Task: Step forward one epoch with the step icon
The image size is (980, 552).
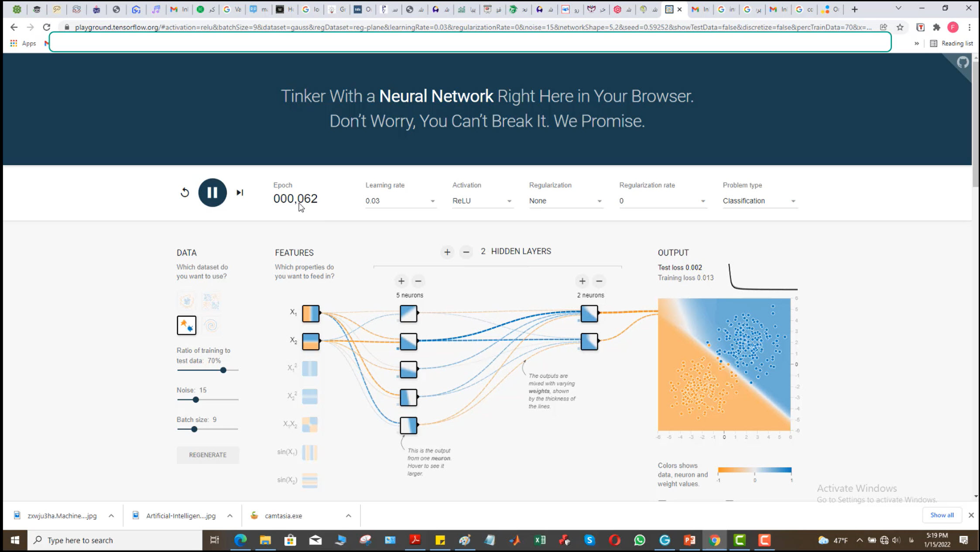Action: [x=240, y=192]
